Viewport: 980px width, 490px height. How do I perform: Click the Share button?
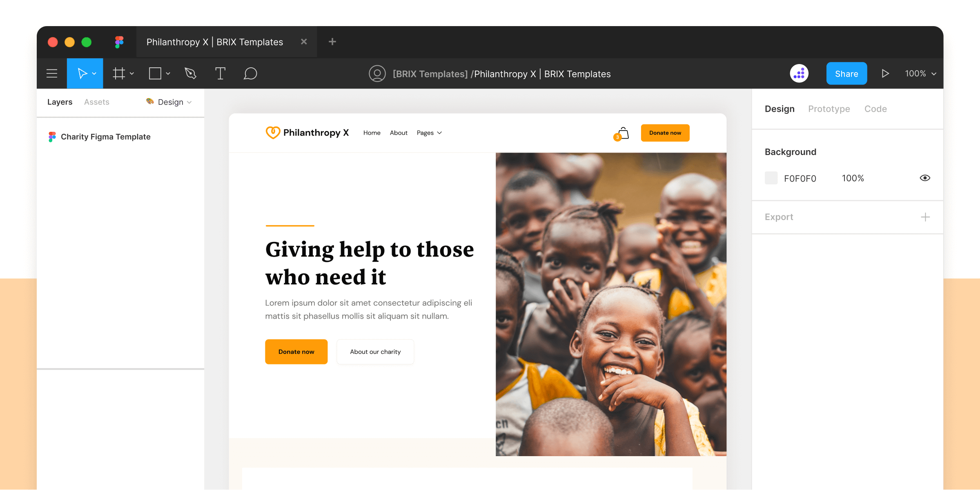(x=846, y=73)
